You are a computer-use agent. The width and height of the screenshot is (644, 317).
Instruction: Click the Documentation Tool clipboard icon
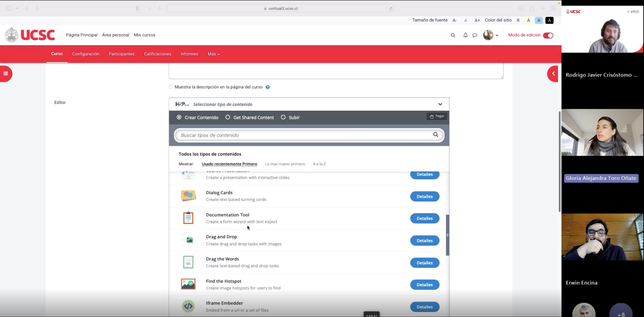(x=188, y=218)
